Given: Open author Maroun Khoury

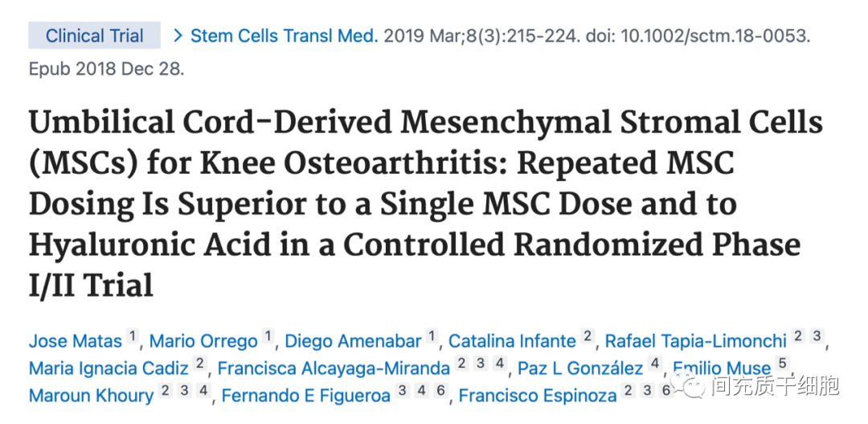Looking at the screenshot, I should (x=92, y=395).
